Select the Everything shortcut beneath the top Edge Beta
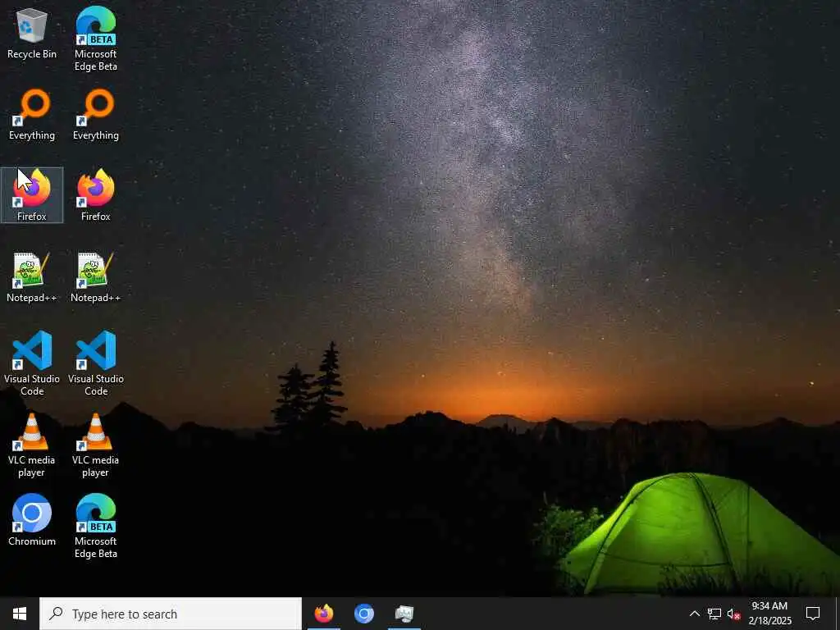Image resolution: width=840 pixels, height=630 pixels. 96,115
